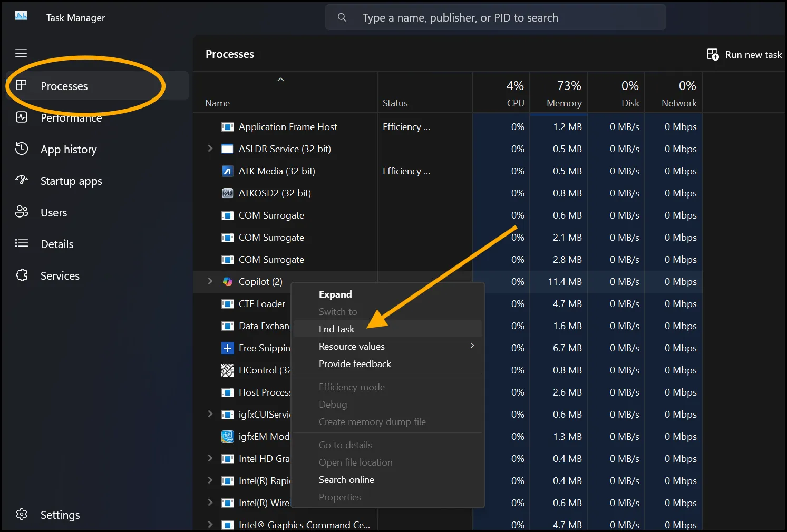Viewport: 787px width, 532px height.
Task: Click Provide feedback menu entry
Action: (355, 363)
